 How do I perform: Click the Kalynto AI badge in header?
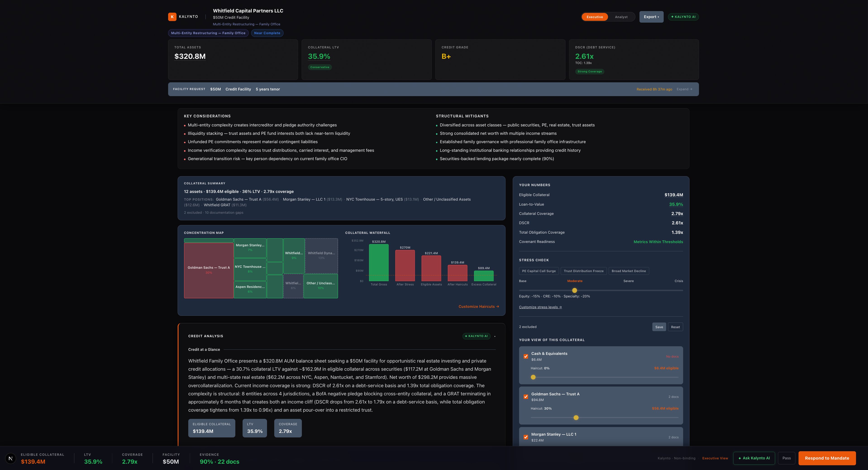click(x=683, y=17)
